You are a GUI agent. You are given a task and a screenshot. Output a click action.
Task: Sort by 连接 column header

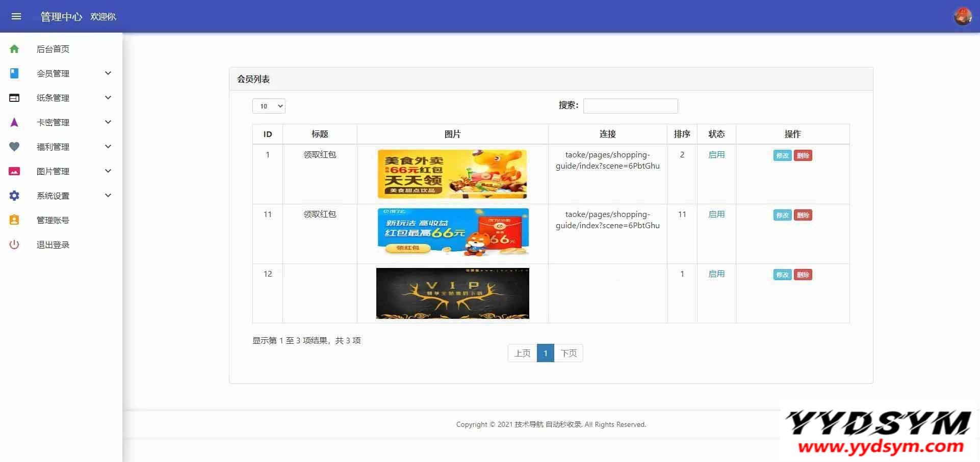tap(608, 134)
